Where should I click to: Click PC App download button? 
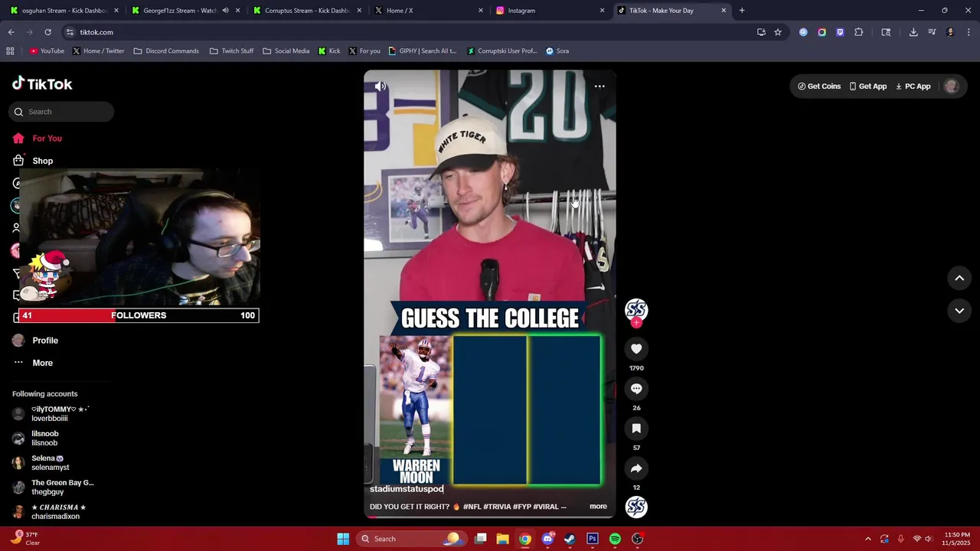913,86
